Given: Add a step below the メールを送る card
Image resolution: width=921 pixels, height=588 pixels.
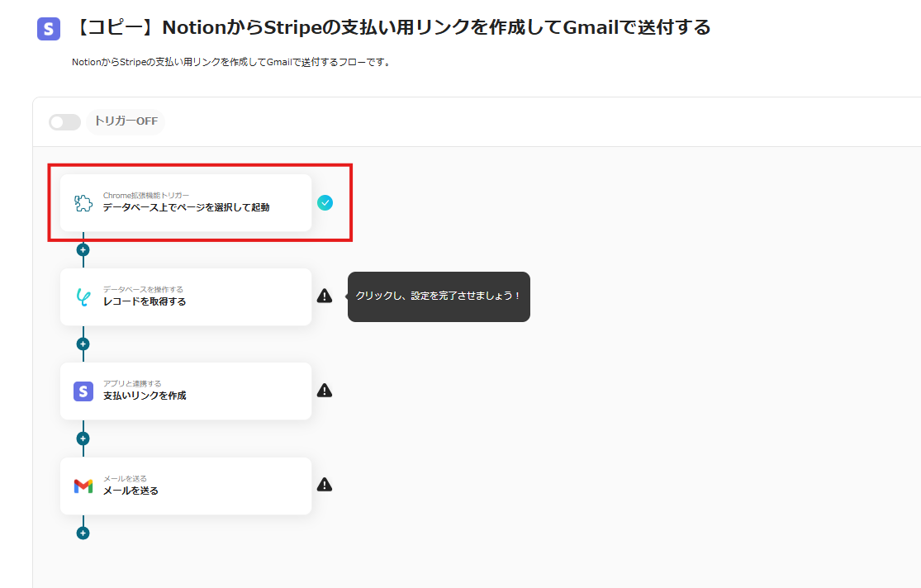Looking at the screenshot, I should [83, 533].
